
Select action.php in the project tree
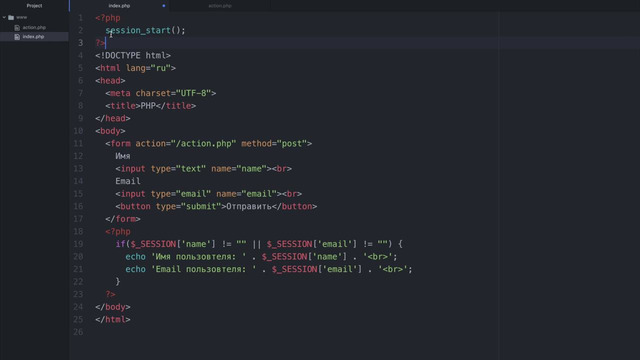(34, 27)
